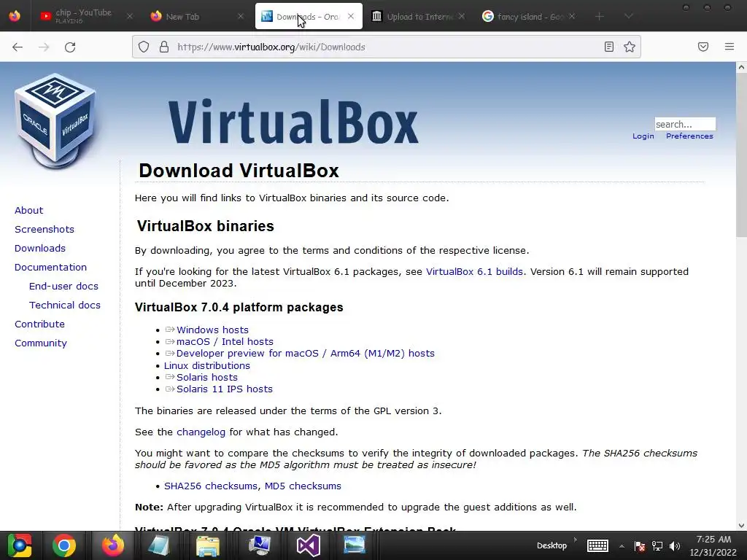Open the network tray icon
This screenshot has height=560, width=747.
click(x=657, y=546)
